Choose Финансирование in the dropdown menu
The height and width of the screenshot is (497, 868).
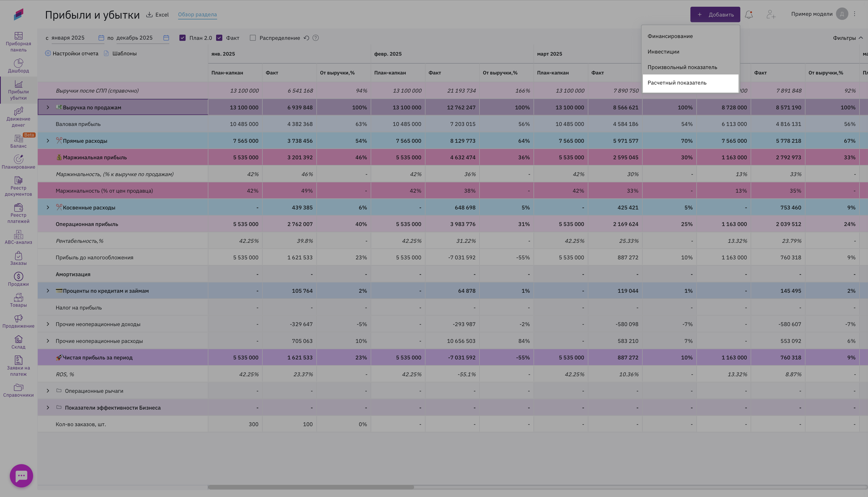[670, 36]
